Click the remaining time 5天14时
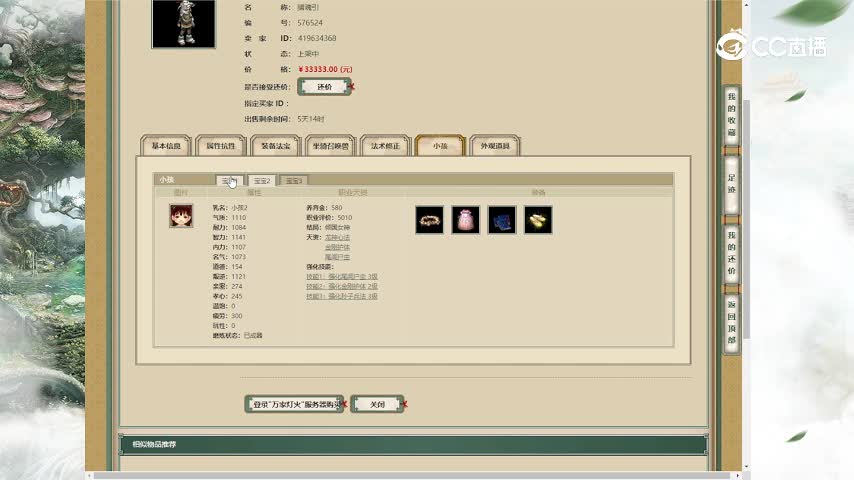Screen dimensions: 854x480 (311, 119)
